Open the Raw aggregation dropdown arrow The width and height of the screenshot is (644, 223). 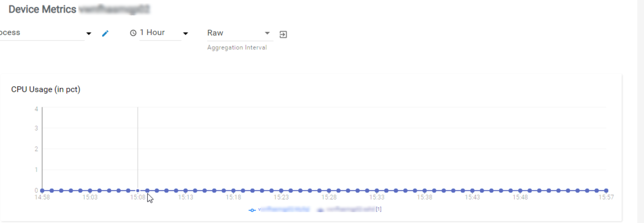click(267, 33)
